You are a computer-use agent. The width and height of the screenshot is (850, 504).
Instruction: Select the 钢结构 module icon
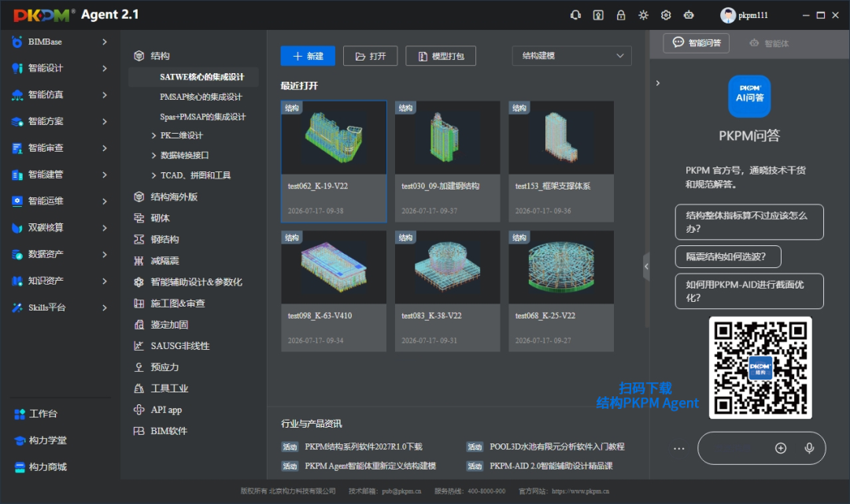[x=139, y=239]
